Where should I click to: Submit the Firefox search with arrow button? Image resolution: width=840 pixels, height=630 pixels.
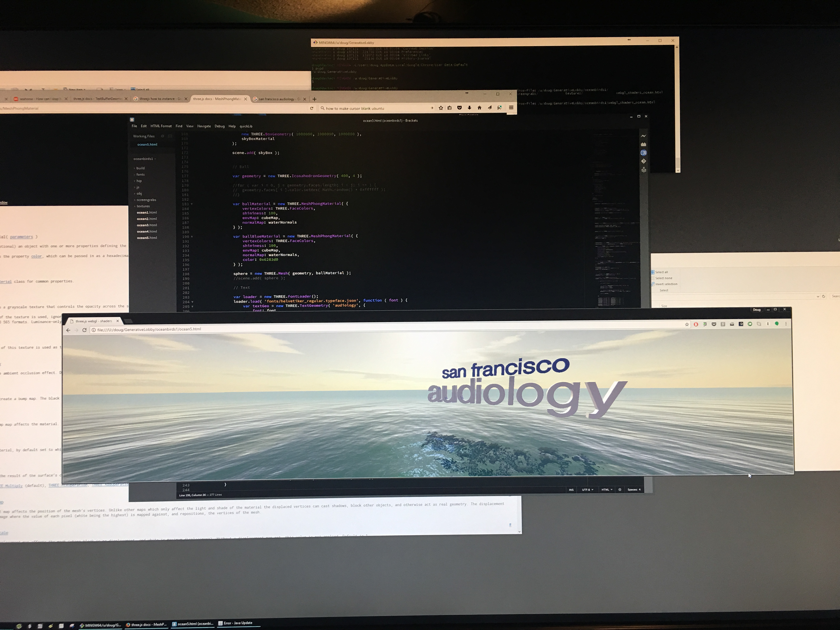coord(432,108)
